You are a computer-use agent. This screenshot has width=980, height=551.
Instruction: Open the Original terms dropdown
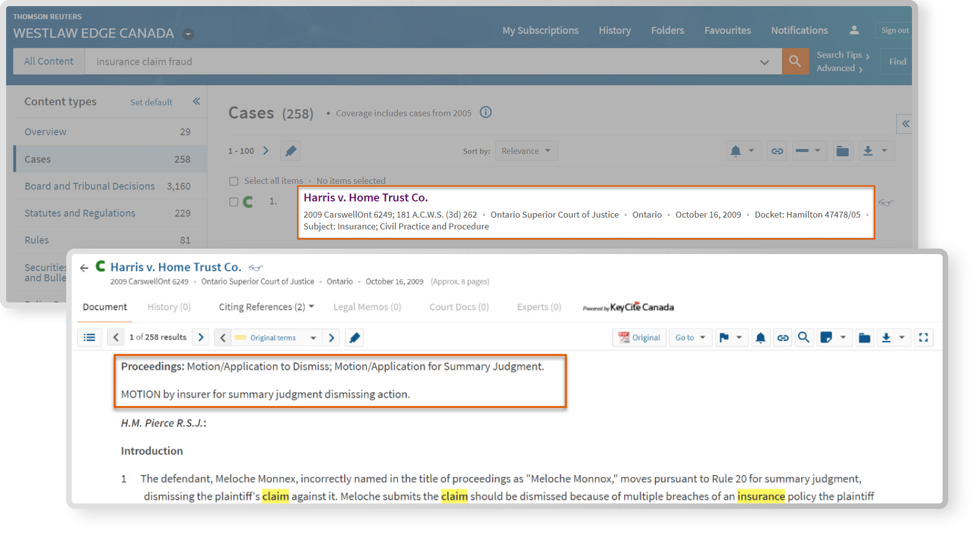pos(276,337)
